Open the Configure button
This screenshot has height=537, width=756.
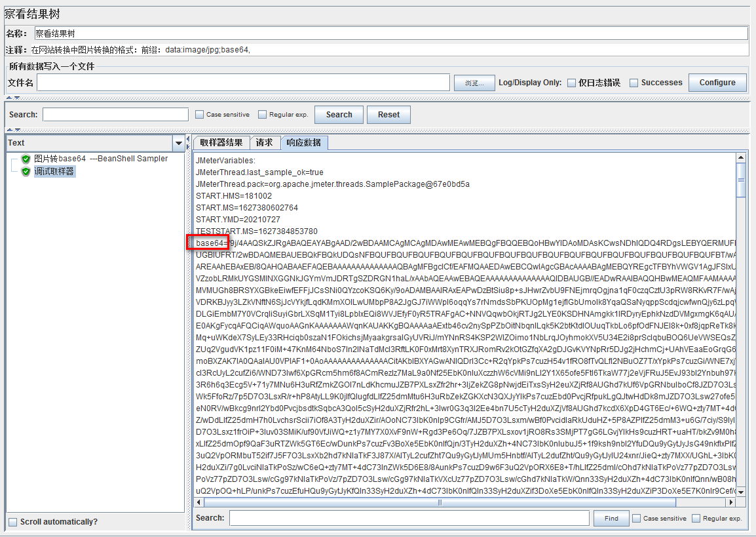click(717, 83)
